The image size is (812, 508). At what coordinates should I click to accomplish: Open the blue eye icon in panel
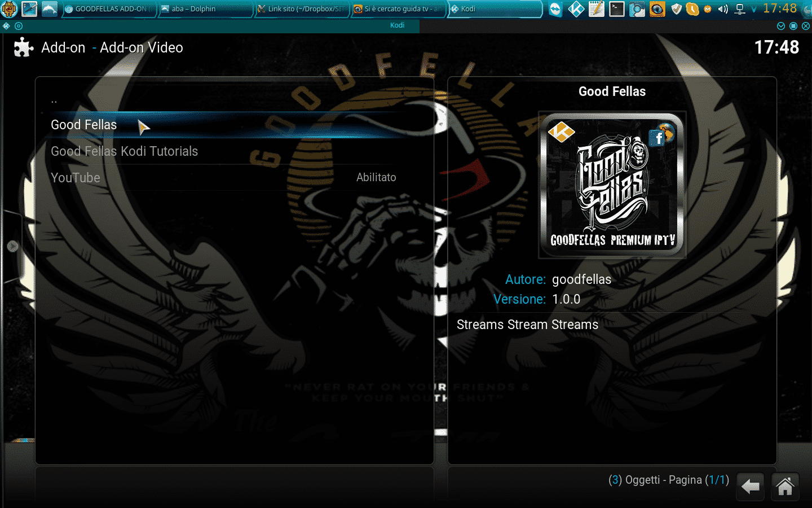click(657, 9)
